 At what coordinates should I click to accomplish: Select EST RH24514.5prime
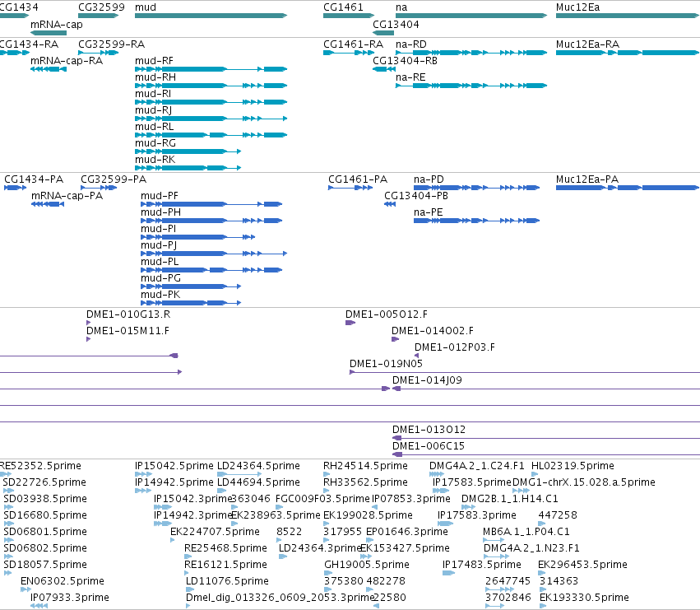[x=326, y=474]
